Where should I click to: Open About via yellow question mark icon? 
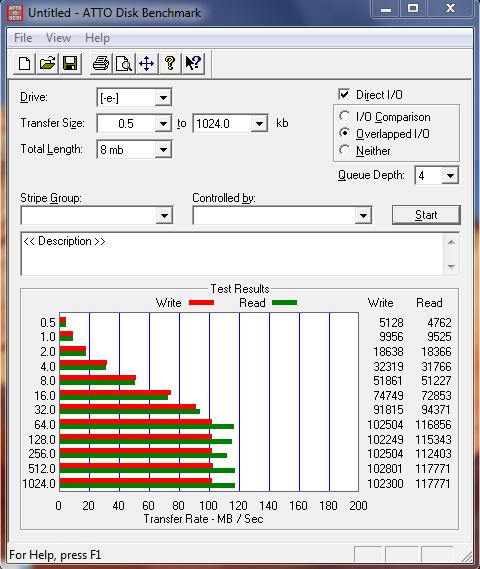(x=169, y=64)
